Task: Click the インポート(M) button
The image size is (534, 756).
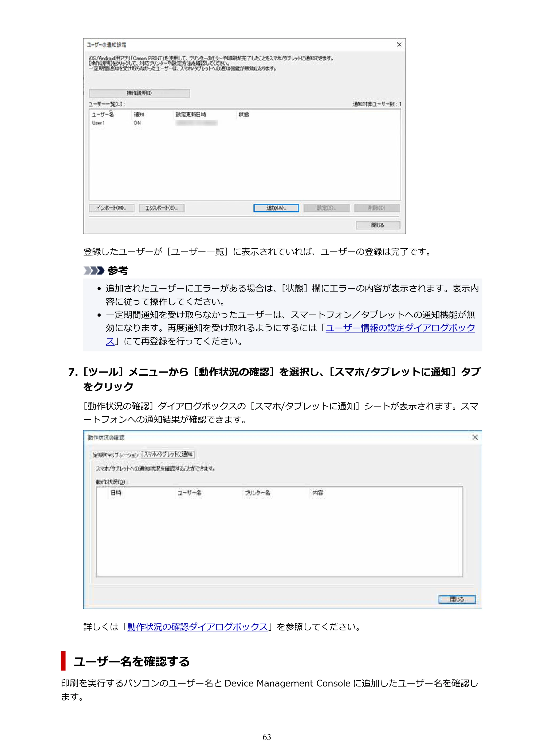Action: coord(112,208)
